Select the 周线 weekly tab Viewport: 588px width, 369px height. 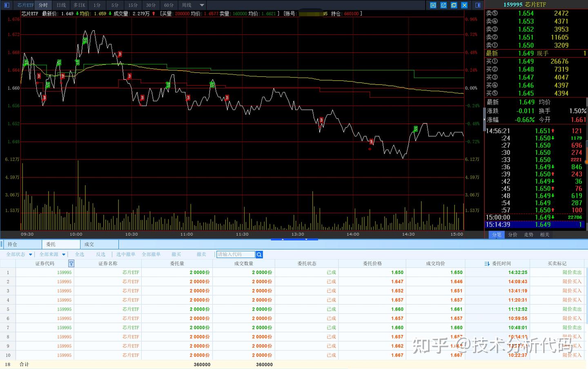[187, 5]
